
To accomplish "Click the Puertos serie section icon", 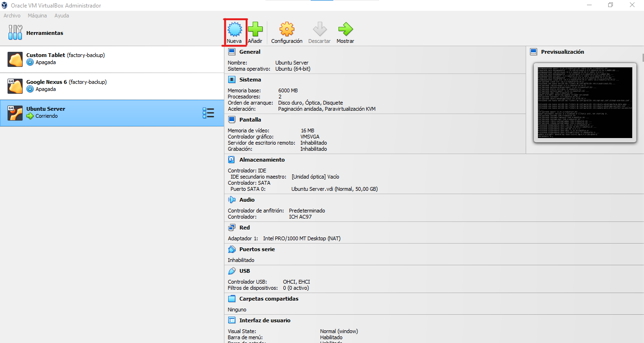I will click(x=231, y=249).
